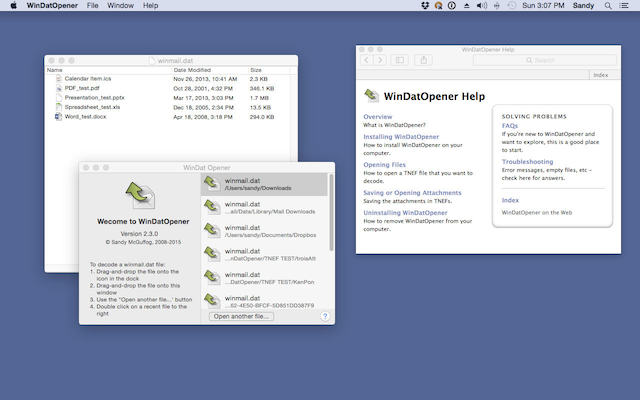Open the Apple menu
The width and height of the screenshot is (640, 400).
(13, 5)
